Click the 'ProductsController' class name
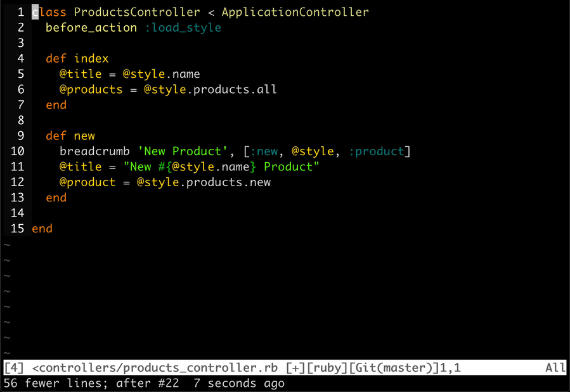This screenshot has width=570, height=392. 137,12
